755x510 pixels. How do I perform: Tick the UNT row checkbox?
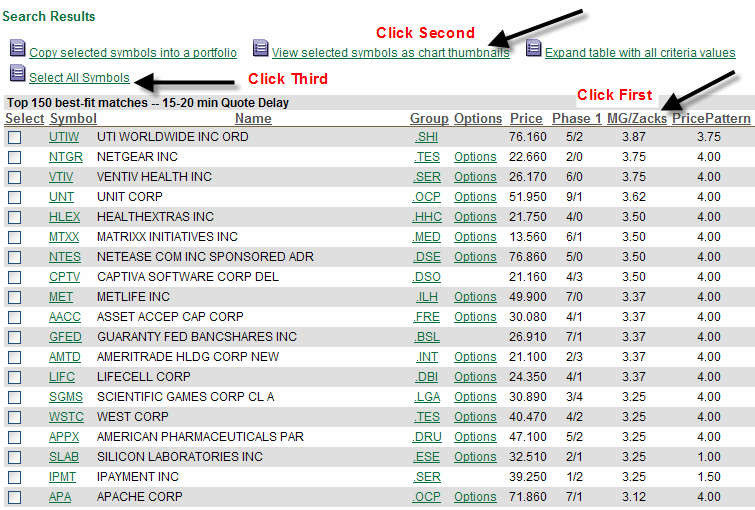(14, 197)
